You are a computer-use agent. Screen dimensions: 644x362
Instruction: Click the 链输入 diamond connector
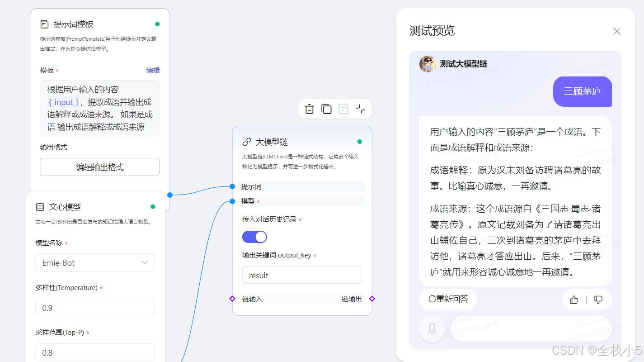click(232, 299)
